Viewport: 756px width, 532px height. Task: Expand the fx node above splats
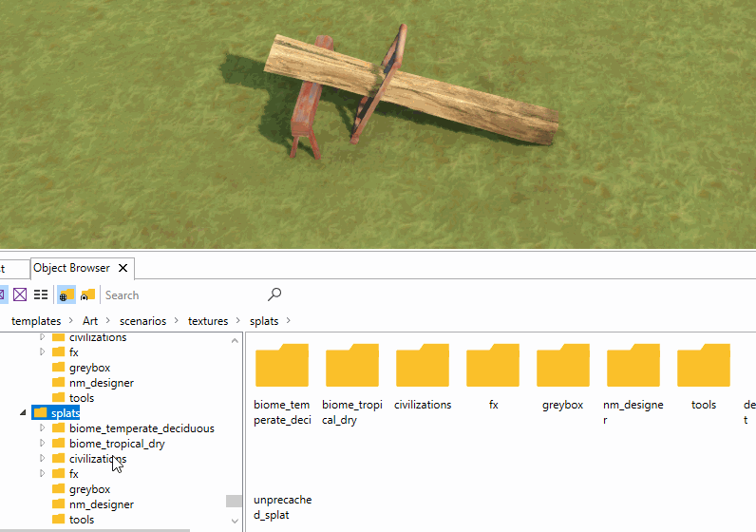(x=43, y=351)
